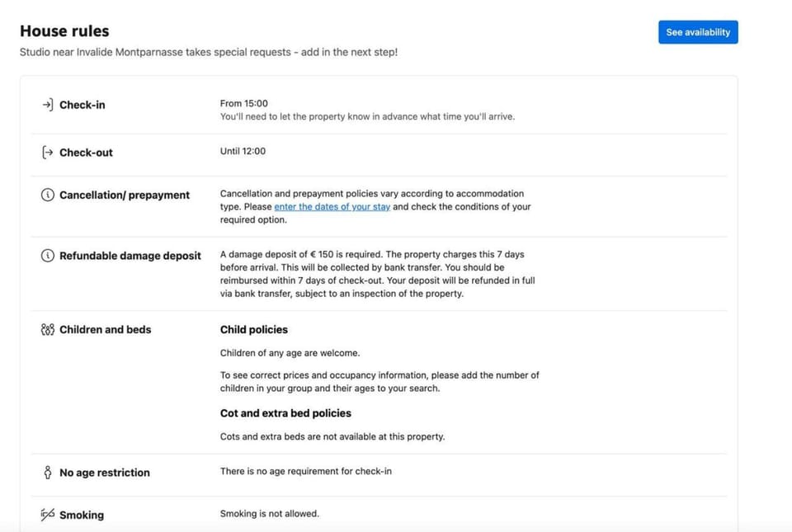Click the special requests subtitle text

click(208, 53)
